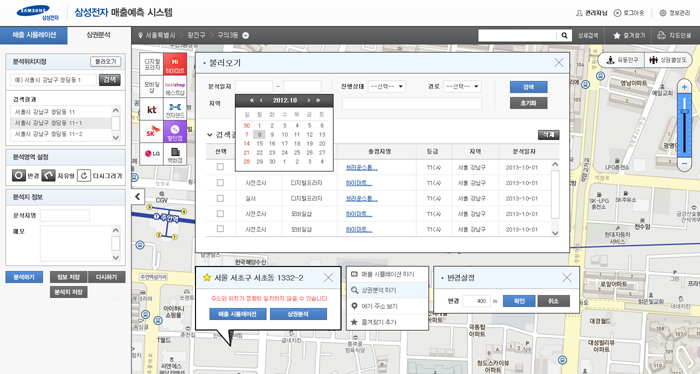Choose 여기 주소 보기 in context menu

(x=387, y=306)
